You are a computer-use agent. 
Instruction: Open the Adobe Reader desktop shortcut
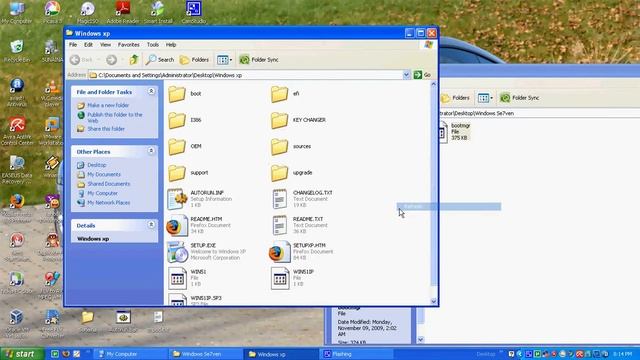pos(123,12)
